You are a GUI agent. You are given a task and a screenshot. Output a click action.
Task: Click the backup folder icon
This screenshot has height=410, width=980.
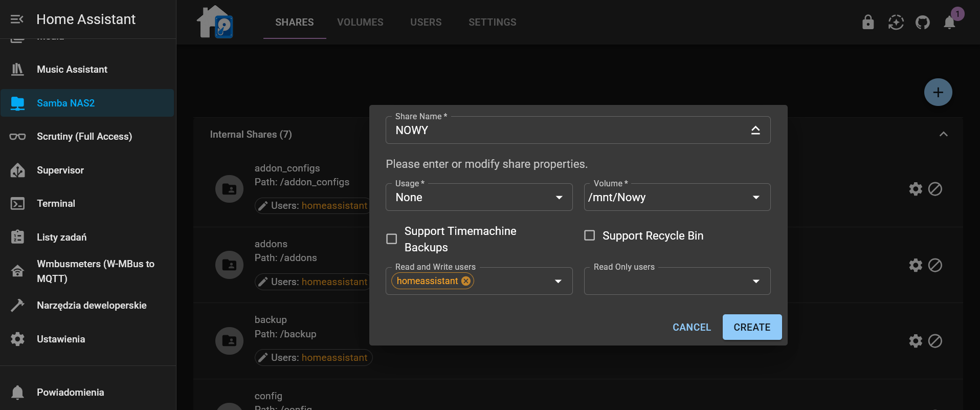[x=229, y=341]
